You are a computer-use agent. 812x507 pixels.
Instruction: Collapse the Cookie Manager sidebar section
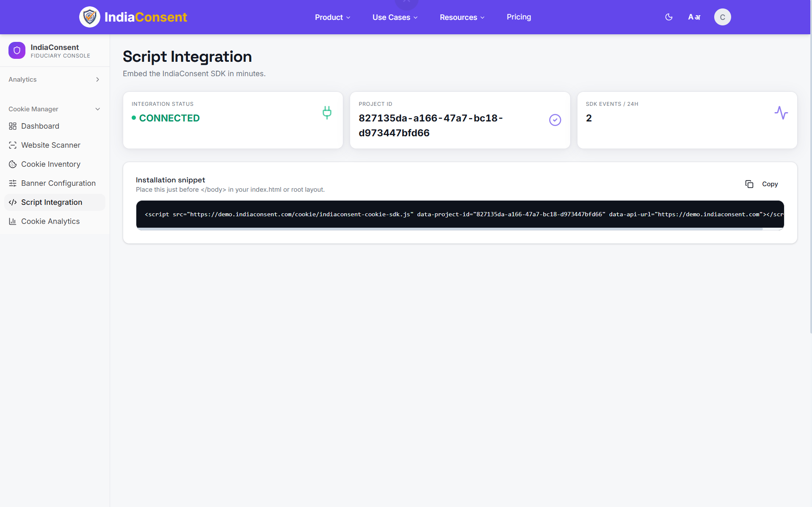click(x=55, y=109)
